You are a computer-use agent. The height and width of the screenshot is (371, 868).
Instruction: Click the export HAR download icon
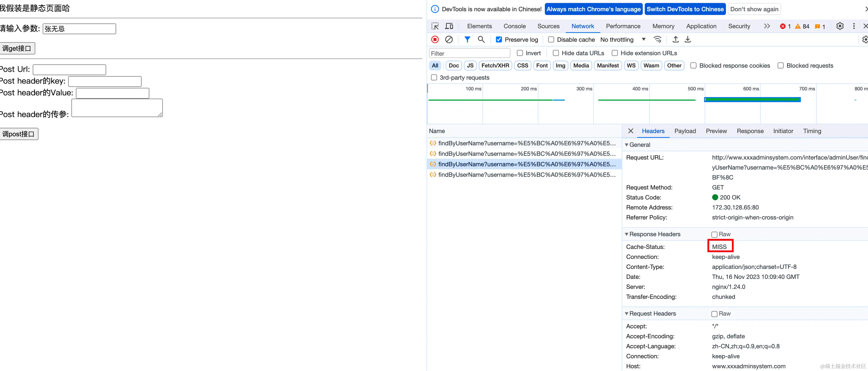pos(688,40)
